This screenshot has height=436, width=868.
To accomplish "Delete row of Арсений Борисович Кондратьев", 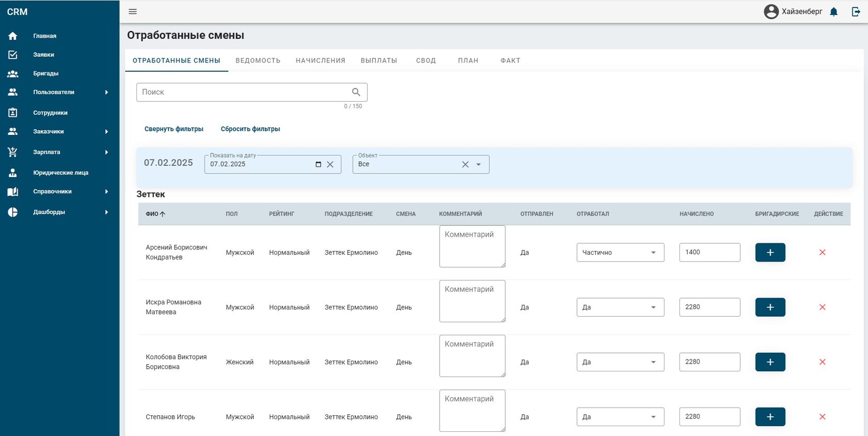I will pyautogui.click(x=823, y=253).
